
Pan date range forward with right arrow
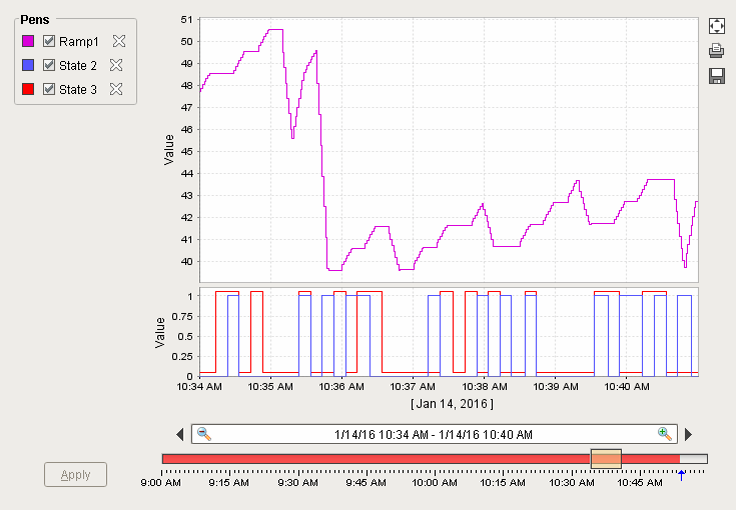pyautogui.click(x=688, y=434)
